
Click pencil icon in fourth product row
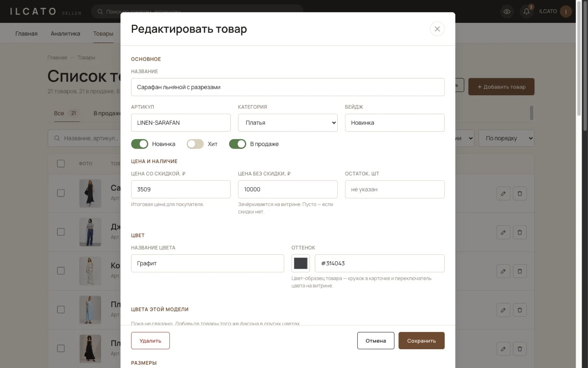pyautogui.click(x=503, y=310)
